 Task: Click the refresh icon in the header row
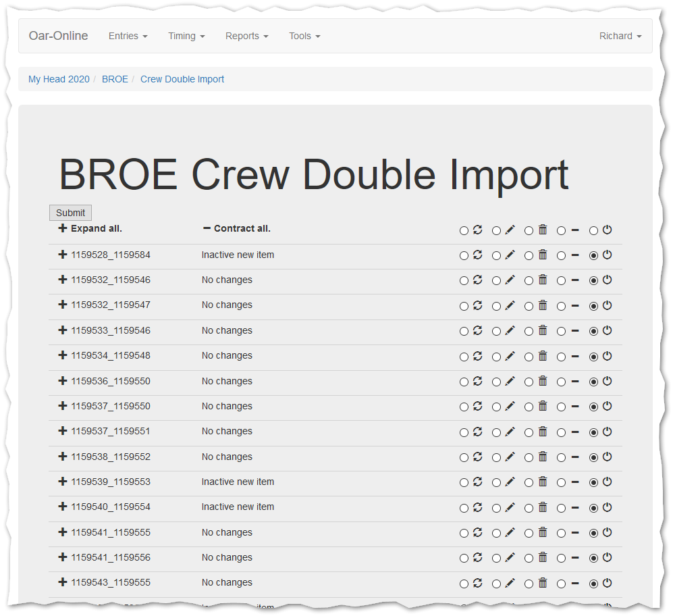[478, 230]
